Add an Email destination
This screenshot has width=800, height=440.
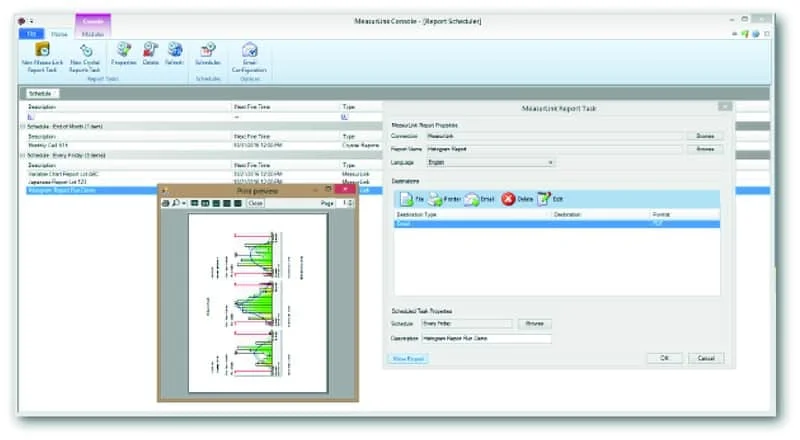click(480, 199)
